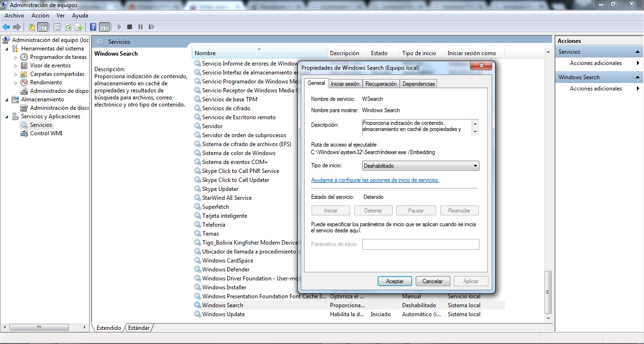Switch to Iniciar sesión tab
This screenshot has width=644, height=344.
(x=345, y=84)
